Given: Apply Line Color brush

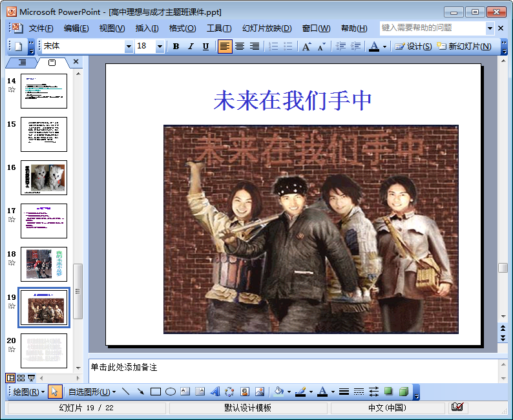Looking at the screenshot, I should (x=300, y=392).
